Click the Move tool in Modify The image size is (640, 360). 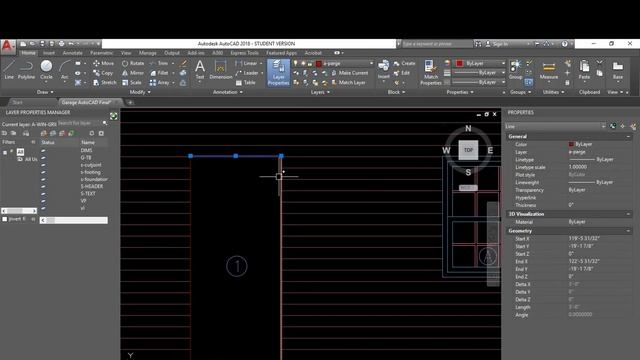tap(104, 63)
